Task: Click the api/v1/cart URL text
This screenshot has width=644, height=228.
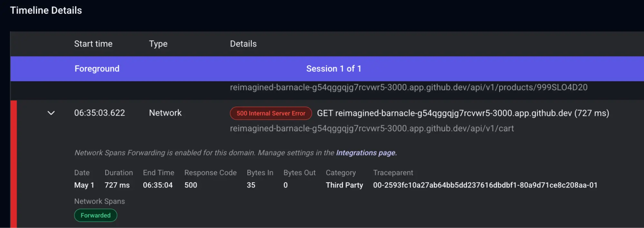Action: point(372,129)
